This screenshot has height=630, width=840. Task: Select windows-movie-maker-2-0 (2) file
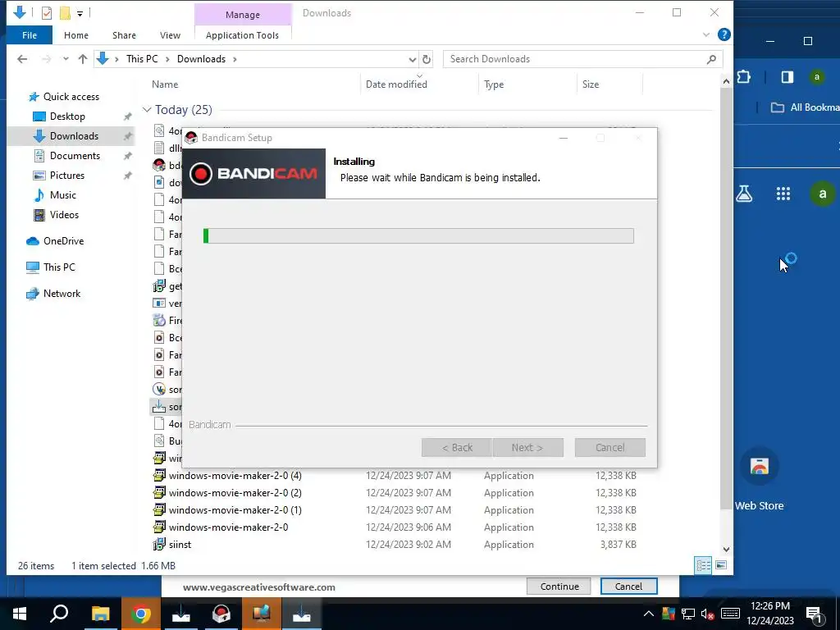(x=235, y=493)
